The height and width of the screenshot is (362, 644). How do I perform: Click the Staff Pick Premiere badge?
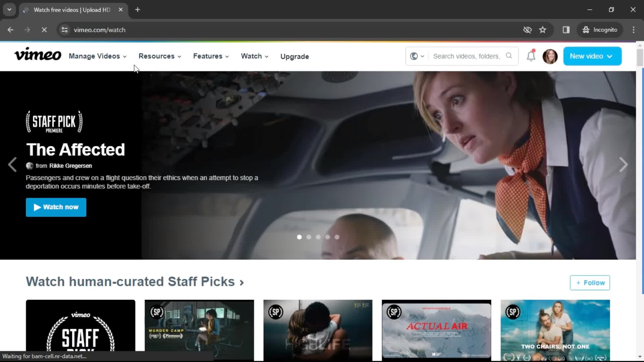(x=54, y=122)
